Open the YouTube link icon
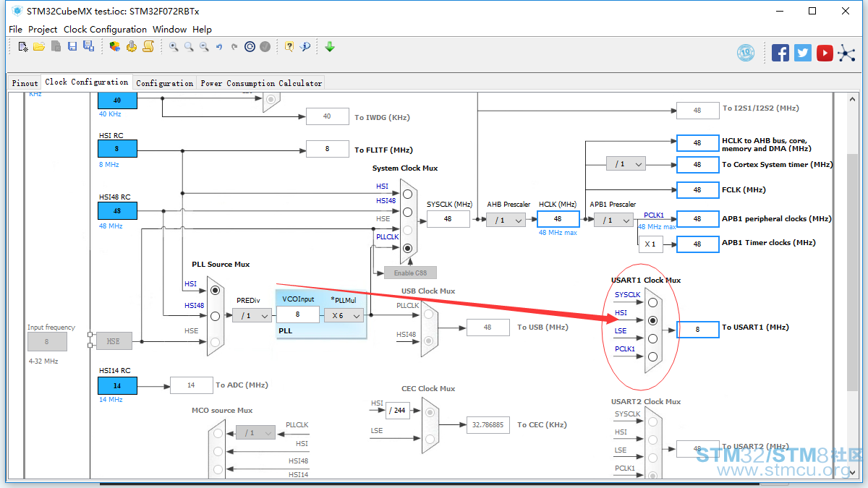The width and height of the screenshot is (868, 488). (x=825, y=52)
